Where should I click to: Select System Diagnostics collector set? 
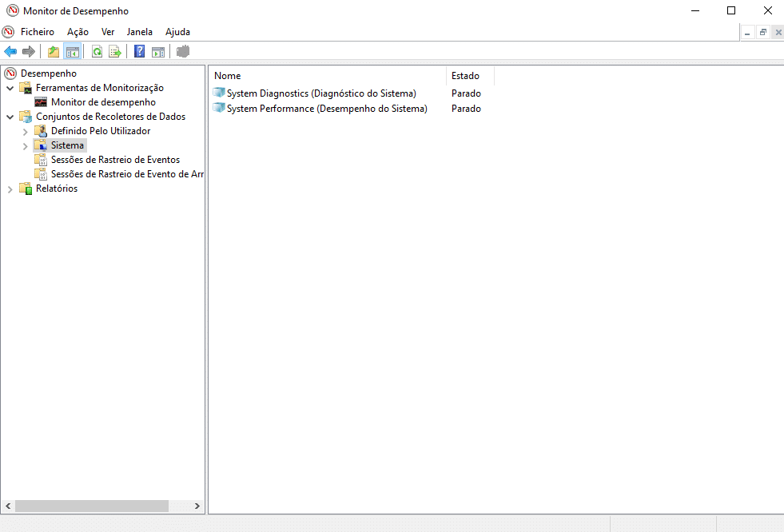320,93
